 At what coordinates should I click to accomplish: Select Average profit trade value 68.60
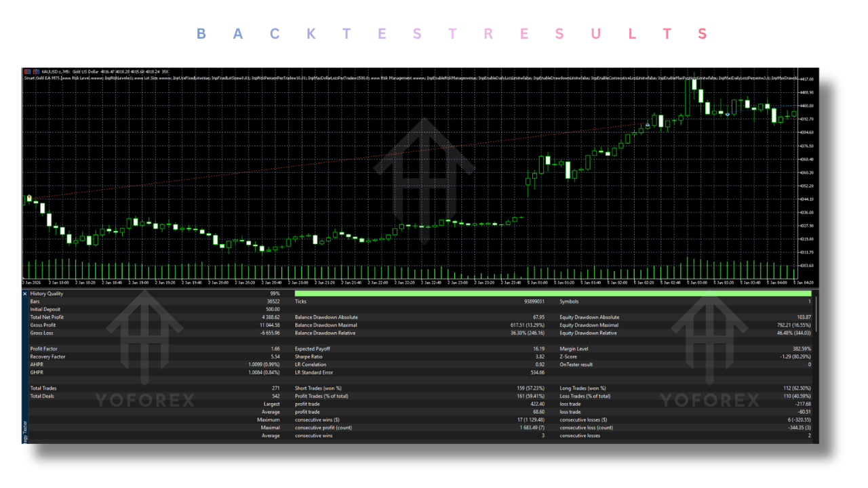(x=539, y=412)
